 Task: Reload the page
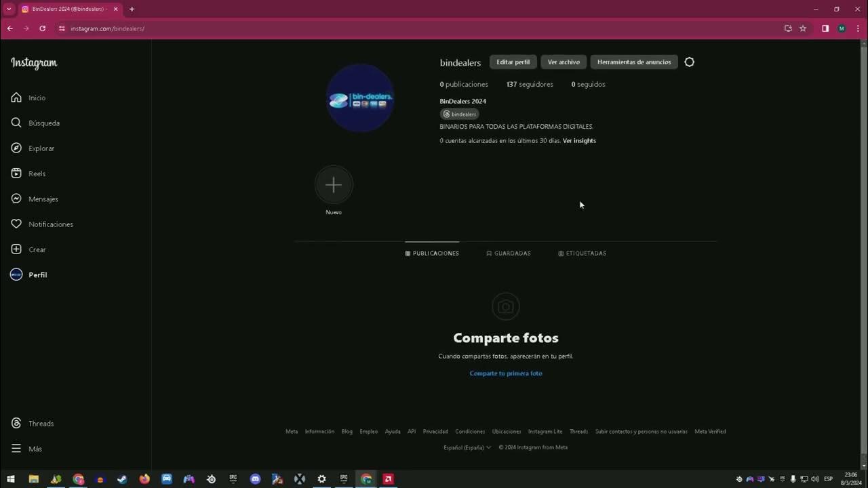pos(42,28)
